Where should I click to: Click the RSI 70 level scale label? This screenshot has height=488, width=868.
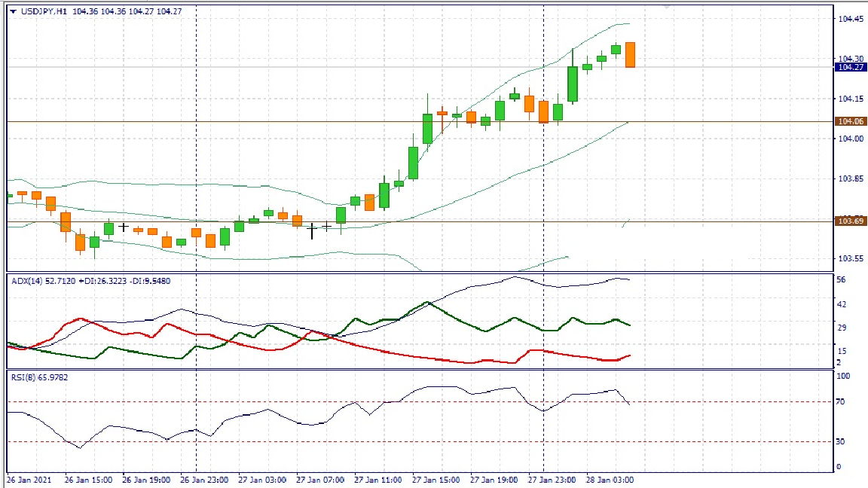(842, 402)
